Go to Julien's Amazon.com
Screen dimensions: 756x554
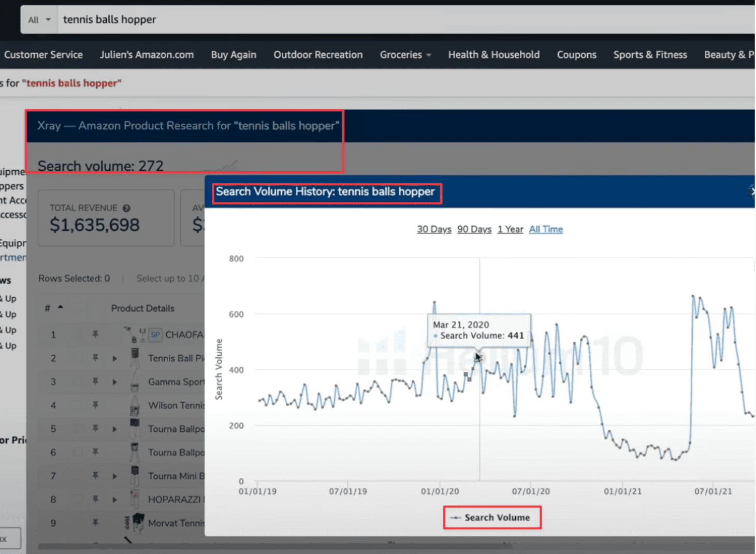(x=147, y=55)
